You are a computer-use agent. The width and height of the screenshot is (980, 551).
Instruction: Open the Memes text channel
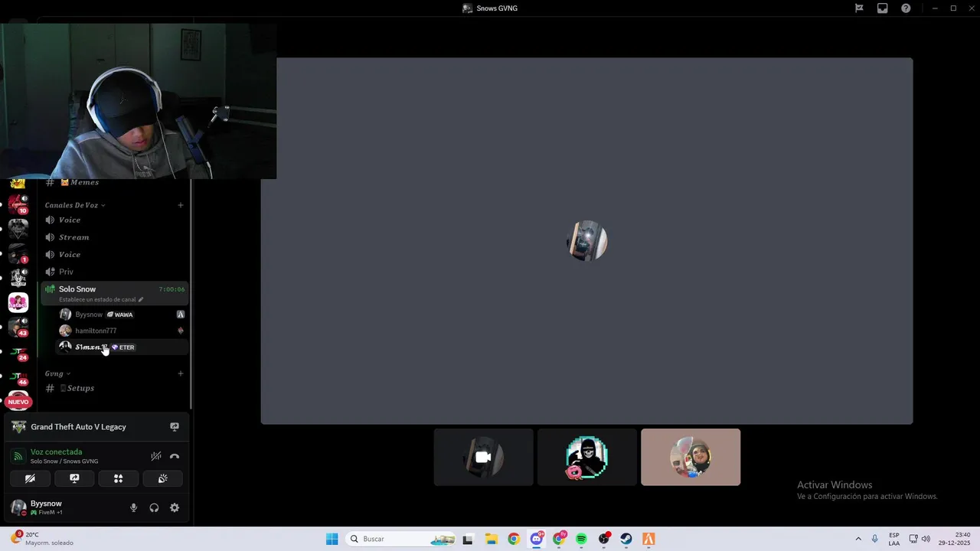[x=115, y=182]
